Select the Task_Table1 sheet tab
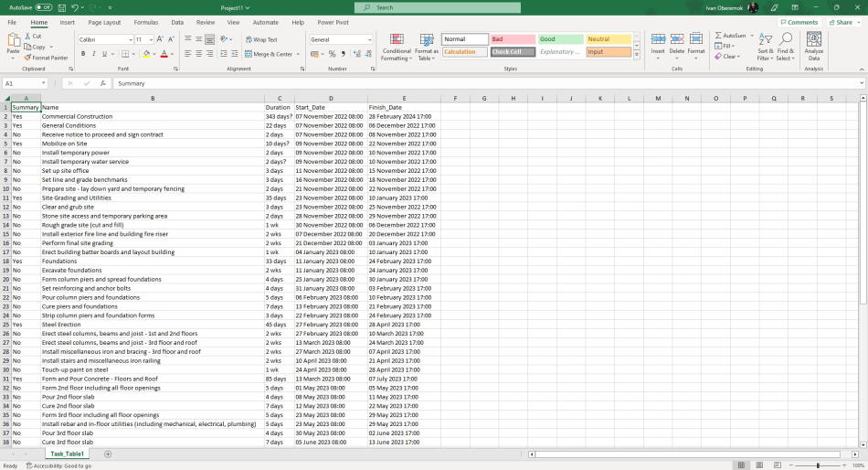Image resolution: width=868 pixels, height=470 pixels. [67, 454]
